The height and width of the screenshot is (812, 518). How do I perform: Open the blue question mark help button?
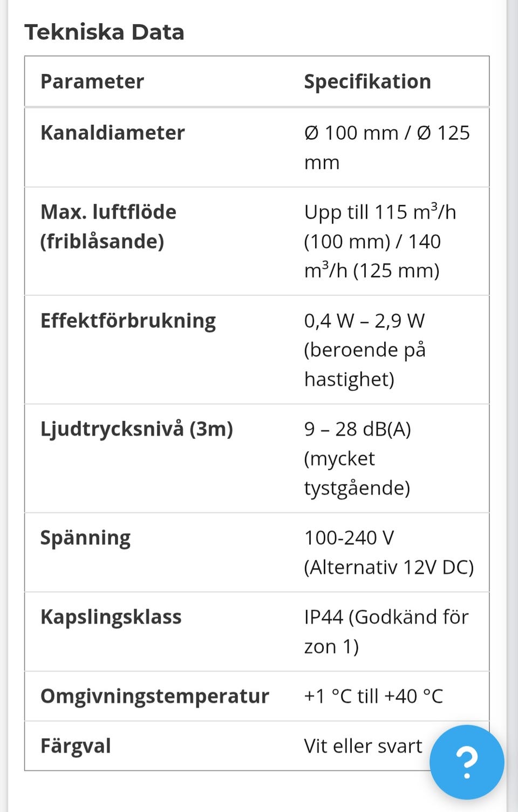(467, 762)
